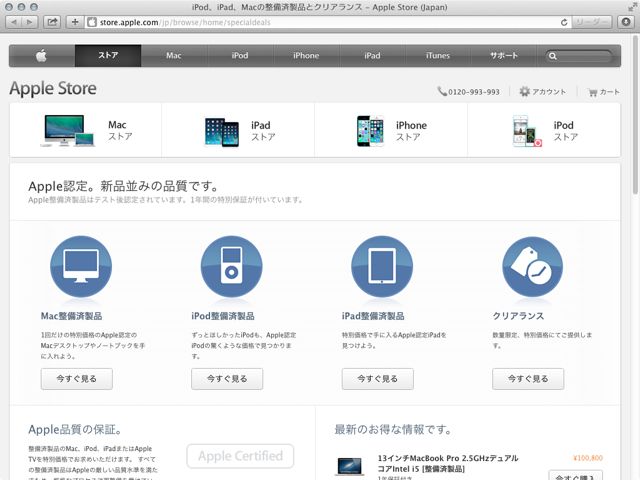Click the iPod store devices image
This screenshot has height=480, width=640.
[527, 131]
